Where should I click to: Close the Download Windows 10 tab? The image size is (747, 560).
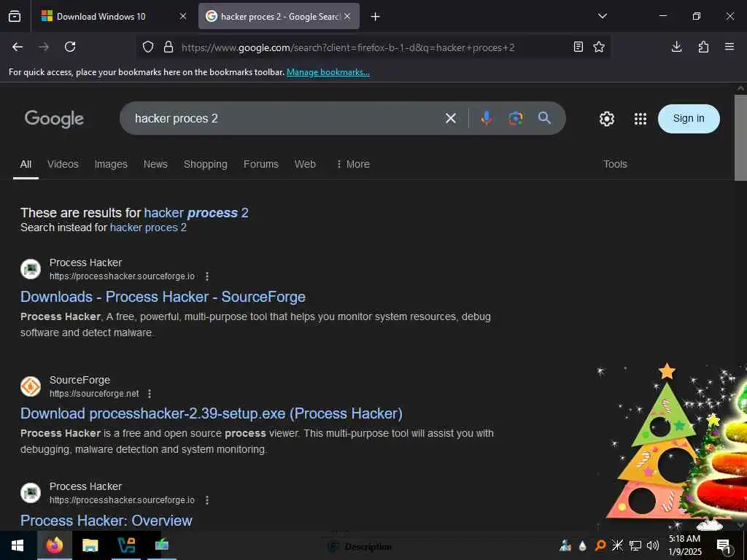pyautogui.click(x=183, y=16)
